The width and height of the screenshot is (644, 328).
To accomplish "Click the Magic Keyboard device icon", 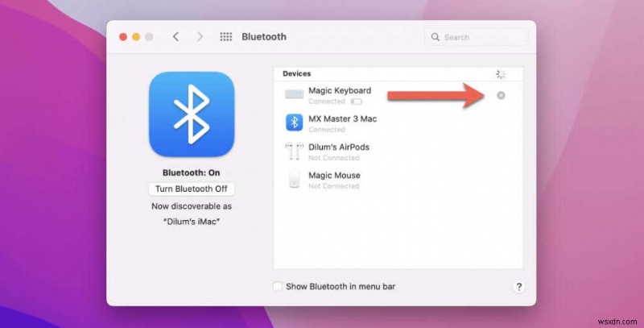I will [x=294, y=94].
